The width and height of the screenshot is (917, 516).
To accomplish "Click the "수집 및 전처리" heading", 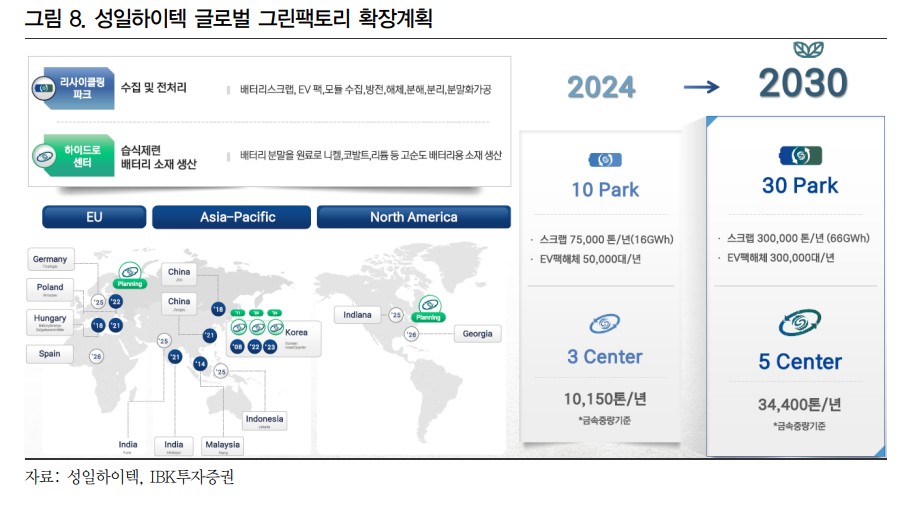I will point(154,88).
